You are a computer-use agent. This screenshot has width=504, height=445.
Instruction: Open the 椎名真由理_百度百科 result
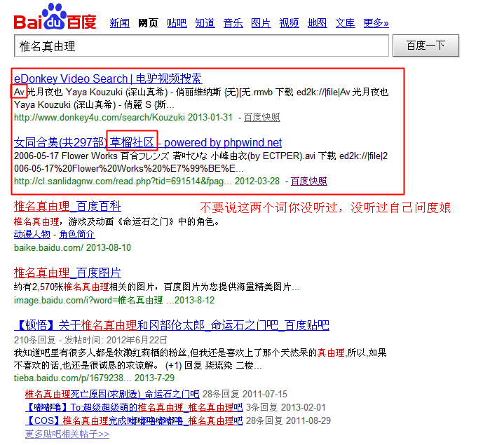click(x=67, y=206)
